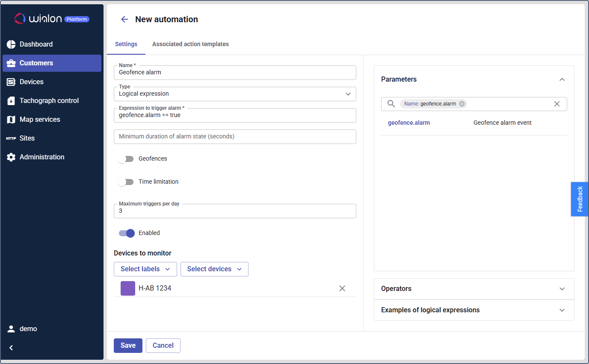The width and height of the screenshot is (589, 364).
Task: Click the back arrow beside New automation
Action: click(124, 19)
